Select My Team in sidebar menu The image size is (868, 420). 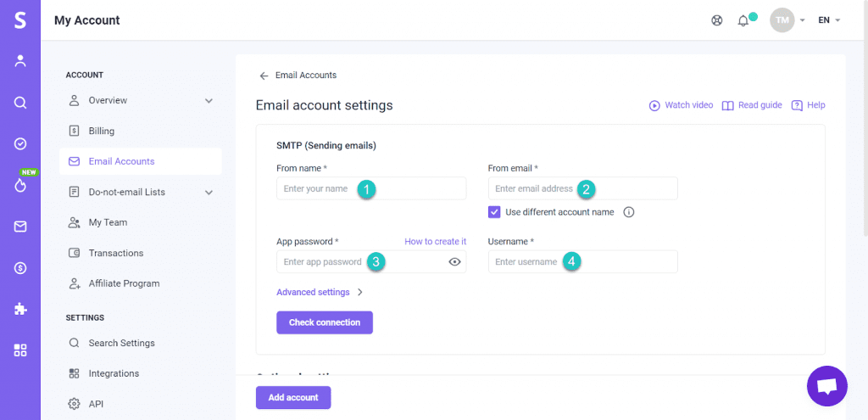tap(108, 222)
